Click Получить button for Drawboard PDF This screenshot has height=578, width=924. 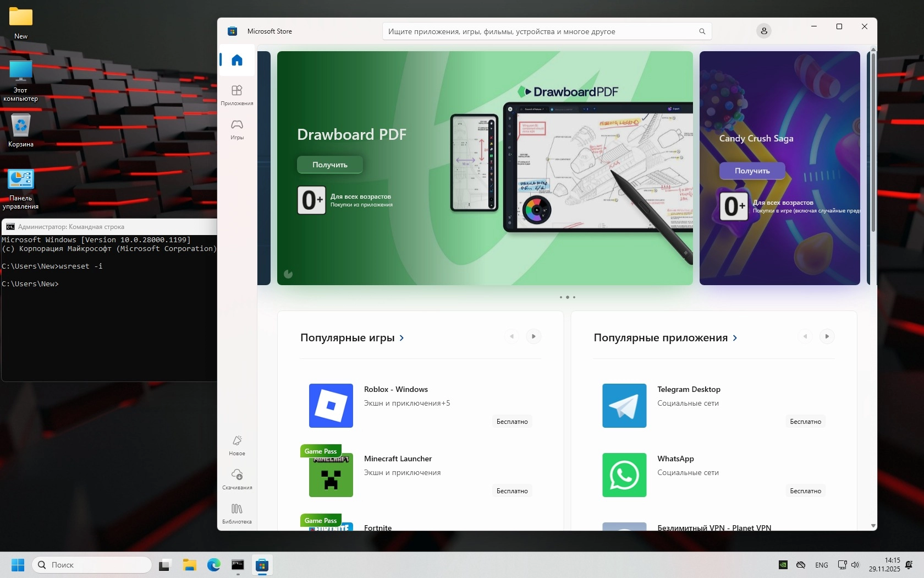[330, 165]
